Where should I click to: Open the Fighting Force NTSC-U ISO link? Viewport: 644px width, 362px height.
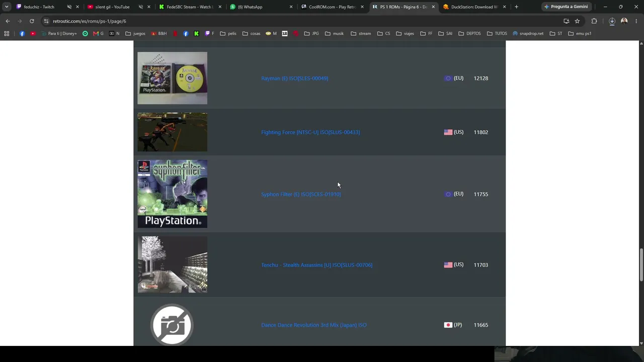click(x=310, y=132)
